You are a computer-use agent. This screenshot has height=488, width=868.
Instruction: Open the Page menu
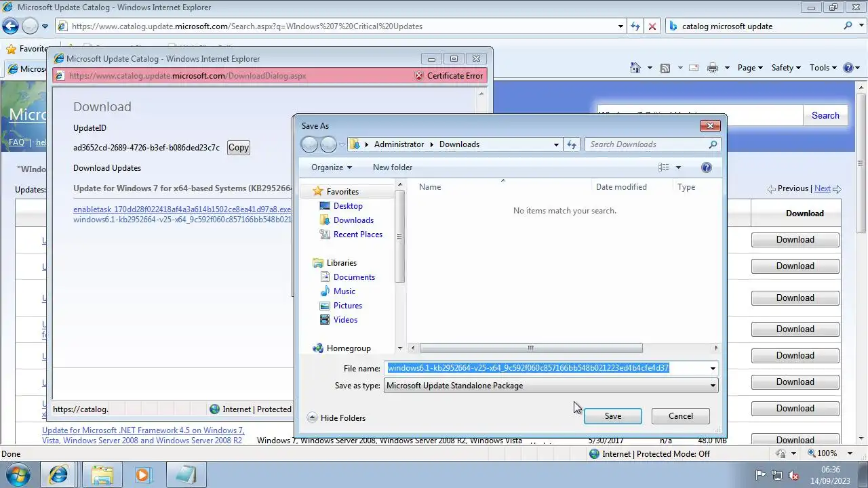click(x=750, y=68)
